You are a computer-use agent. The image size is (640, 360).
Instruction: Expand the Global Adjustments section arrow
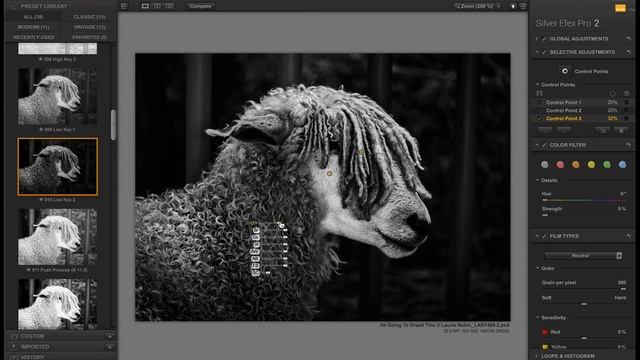(x=537, y=39)
